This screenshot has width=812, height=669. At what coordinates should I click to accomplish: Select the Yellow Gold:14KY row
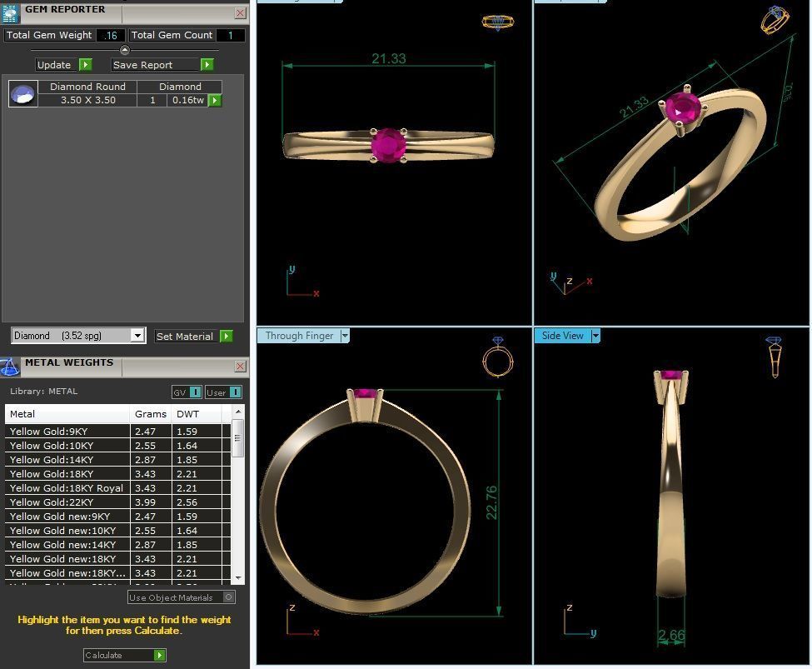117,460
